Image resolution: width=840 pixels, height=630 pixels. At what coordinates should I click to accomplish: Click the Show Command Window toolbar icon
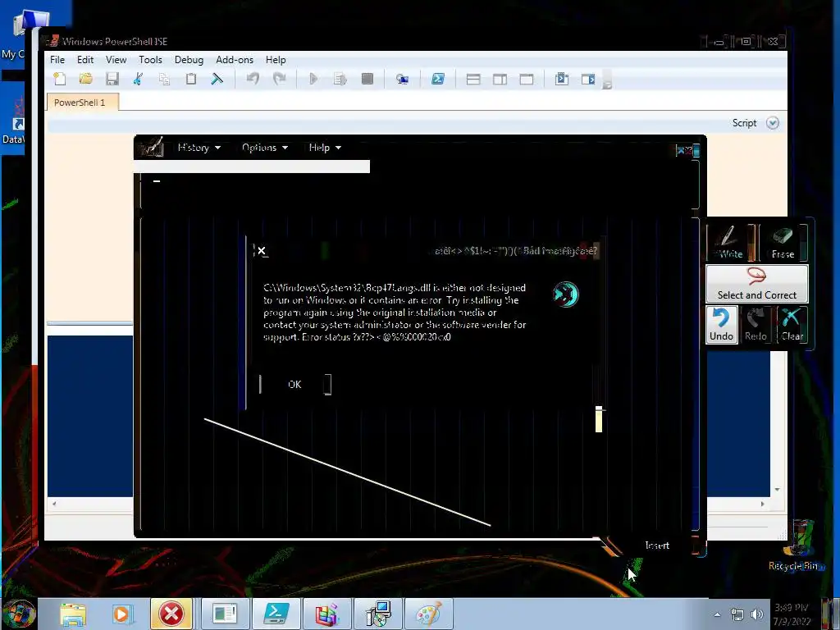(x=561, y=80)
